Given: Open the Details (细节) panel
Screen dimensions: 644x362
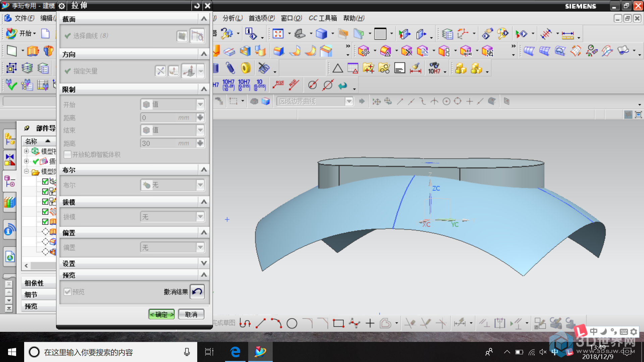Looking at the screenshot, I should [x=39, y=295].
